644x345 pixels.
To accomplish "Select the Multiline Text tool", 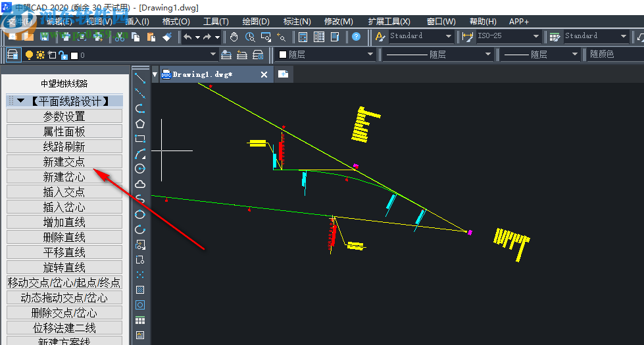I will [x=140, y=335].
